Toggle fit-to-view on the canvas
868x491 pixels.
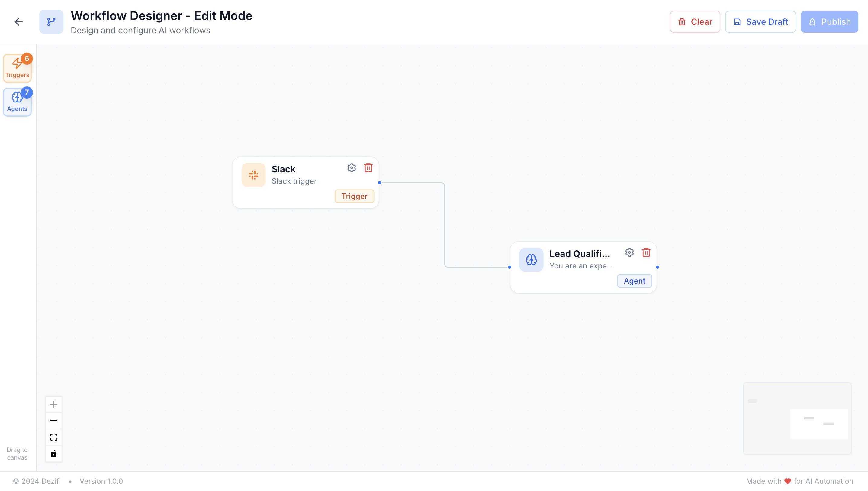point(53,437)
